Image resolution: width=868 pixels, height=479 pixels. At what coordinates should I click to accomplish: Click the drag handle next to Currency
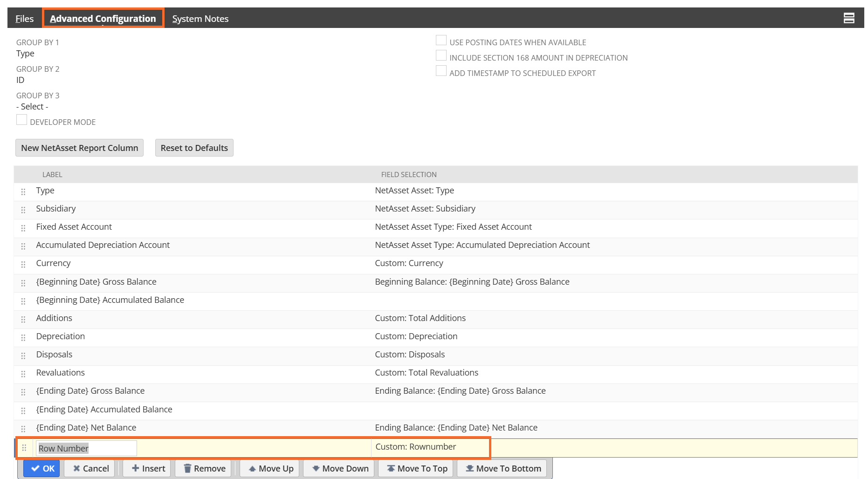(x=23, y=264)
